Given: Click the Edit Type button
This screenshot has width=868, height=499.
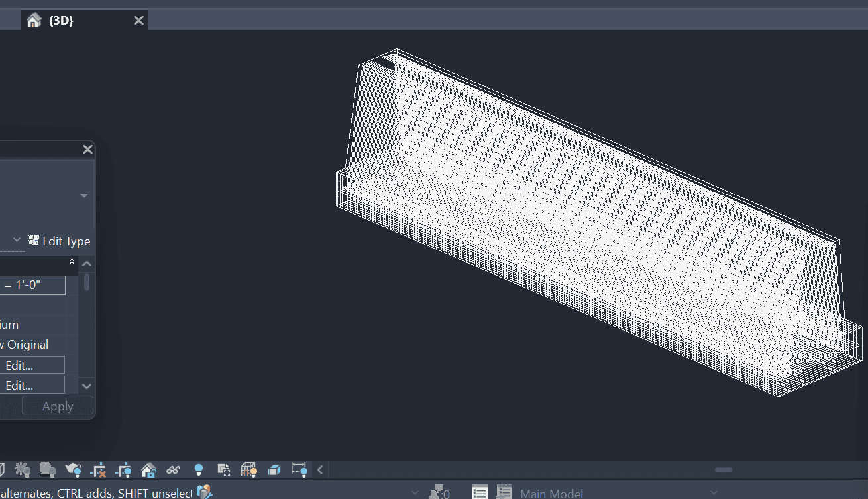Looking at the screenshot, I should [60, 241].
